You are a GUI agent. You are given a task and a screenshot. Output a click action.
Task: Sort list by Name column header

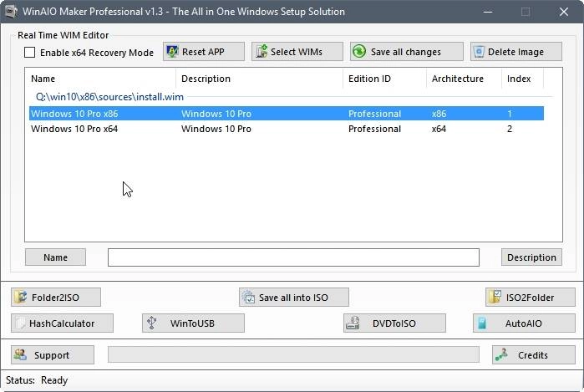click(x=100, y=79)
